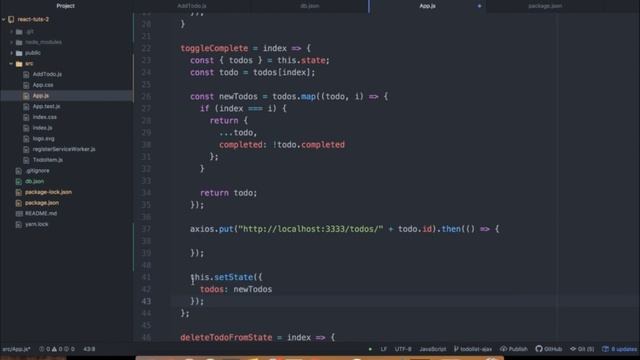
Task: Click the AddTodo.js file icon
Action: tap(26, 74)
